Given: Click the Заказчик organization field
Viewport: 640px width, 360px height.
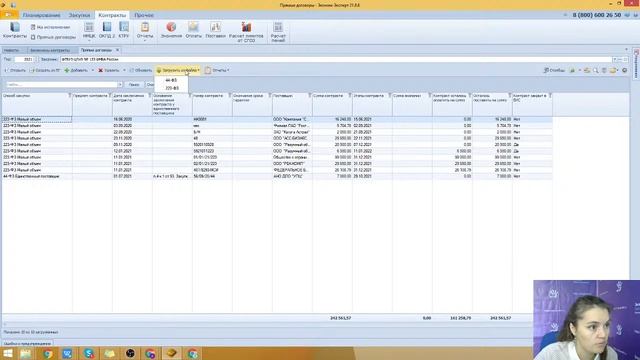Looking at the screenshot, I should click(337, 60).
